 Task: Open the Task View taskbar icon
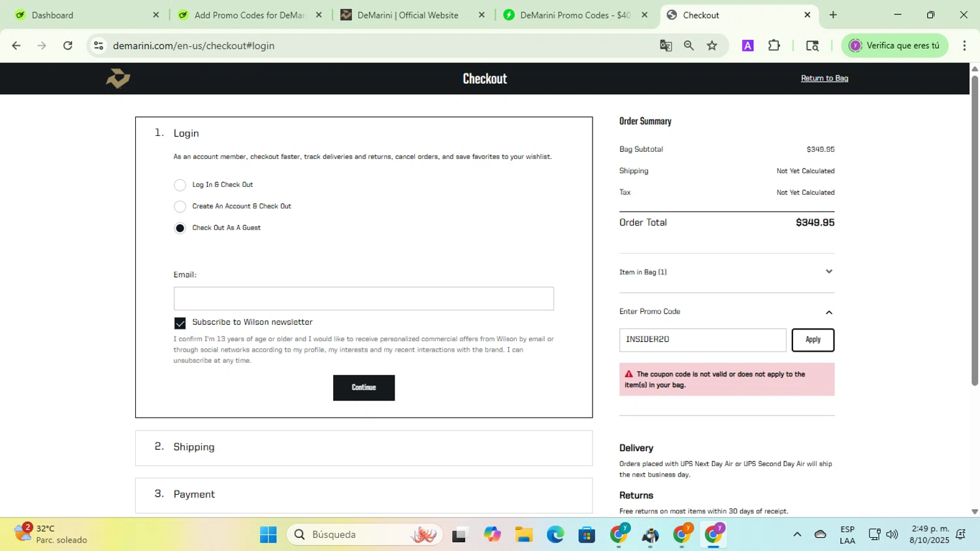tap(460, 535)
